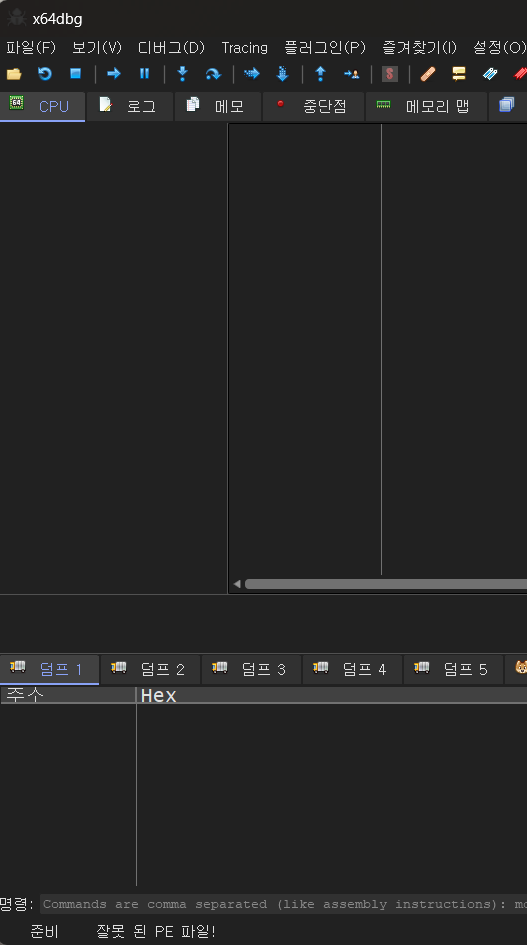Click the disassembly horizontal scrollbar thumb
This screenshot has height=945, width=527.
coord(386,583)
